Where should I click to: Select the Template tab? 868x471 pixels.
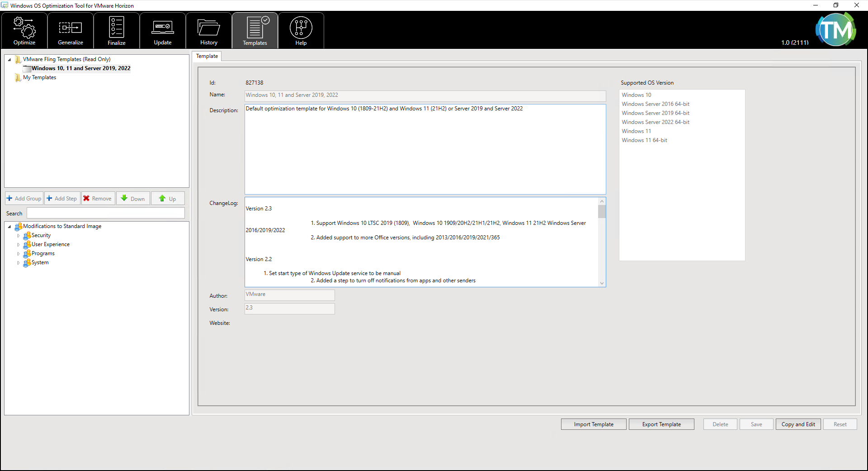pyautogui.click(x=207, y=56)
